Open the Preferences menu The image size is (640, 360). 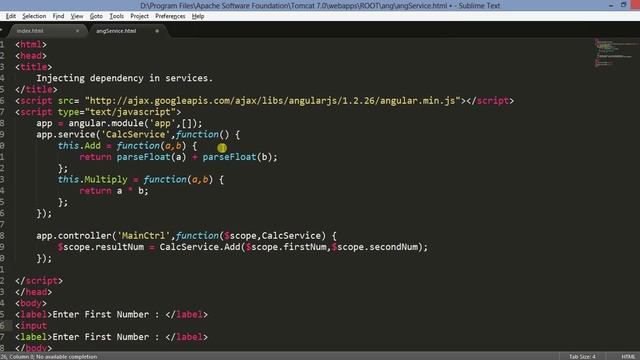pos(170,16)
